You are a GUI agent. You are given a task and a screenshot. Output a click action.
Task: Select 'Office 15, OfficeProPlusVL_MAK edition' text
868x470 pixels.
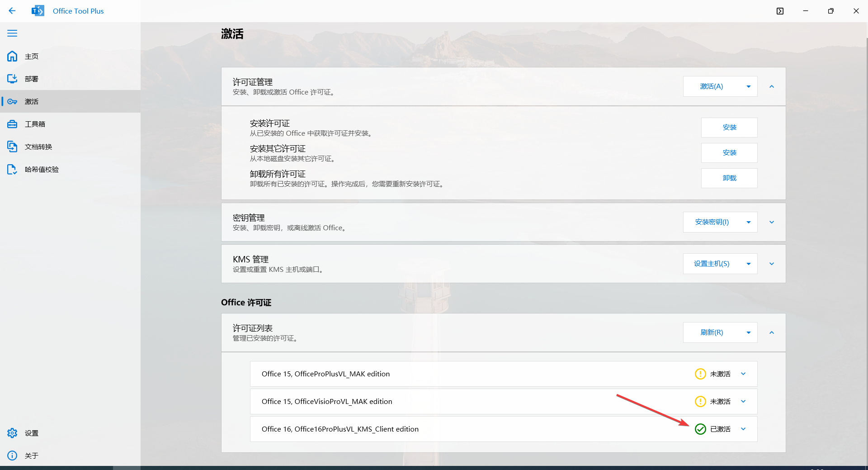click(325, 374)
